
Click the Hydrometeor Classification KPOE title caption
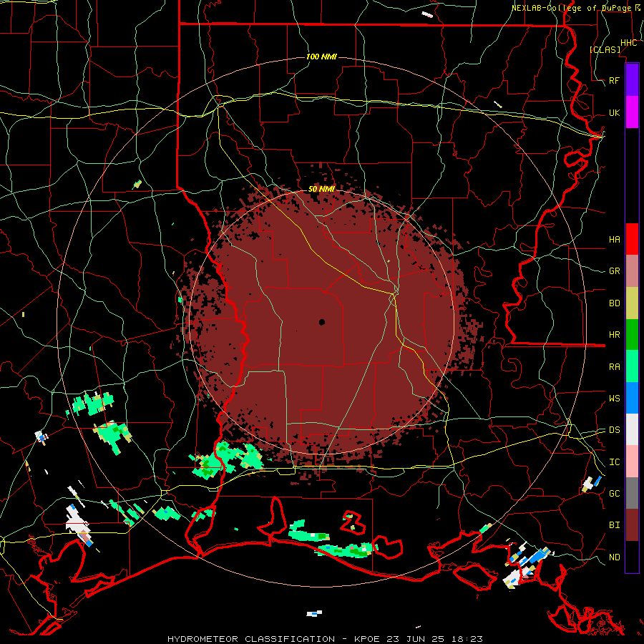325,639
